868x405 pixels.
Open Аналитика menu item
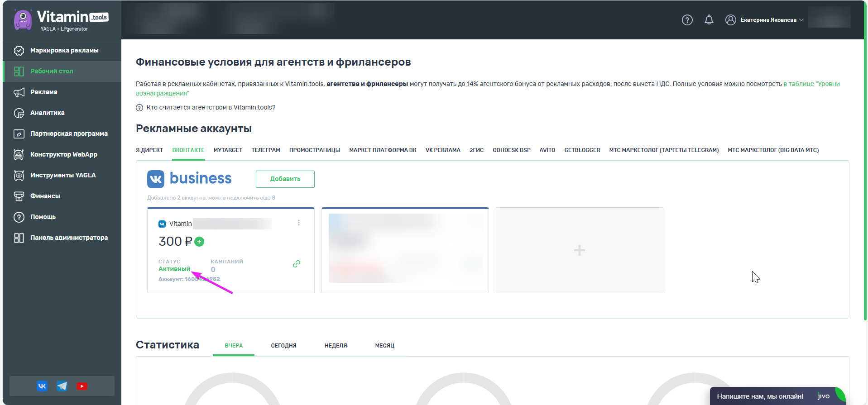pyautogui.click(x=62, y=113)
